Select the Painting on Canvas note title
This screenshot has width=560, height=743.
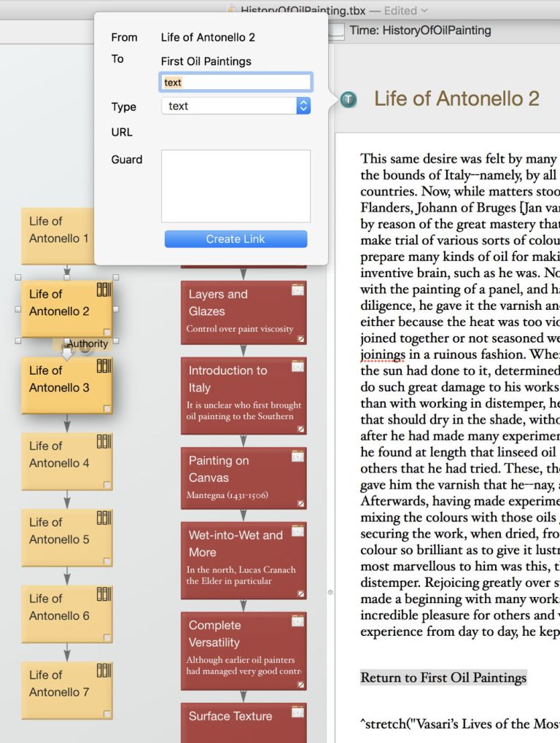click(x=219, y=469)
